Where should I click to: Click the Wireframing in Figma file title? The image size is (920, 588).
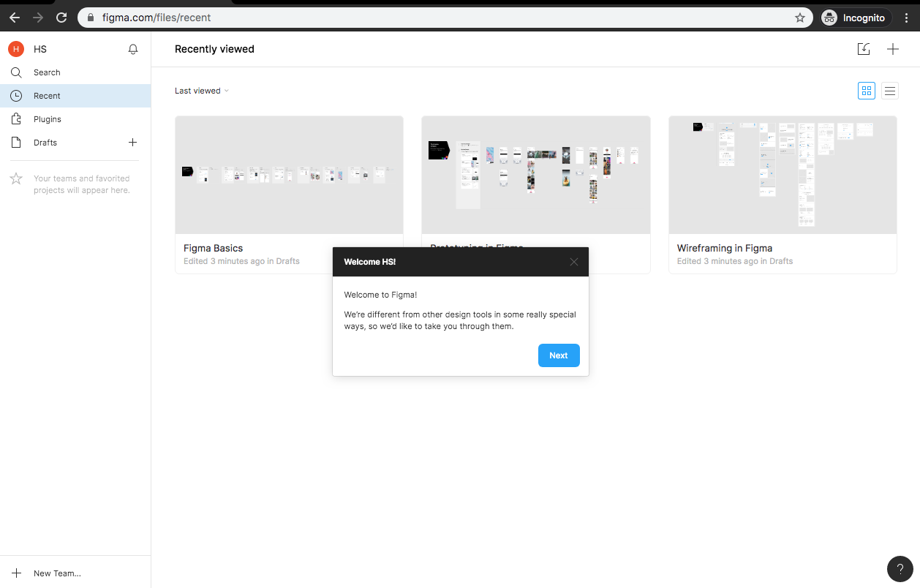click(725, 248)
